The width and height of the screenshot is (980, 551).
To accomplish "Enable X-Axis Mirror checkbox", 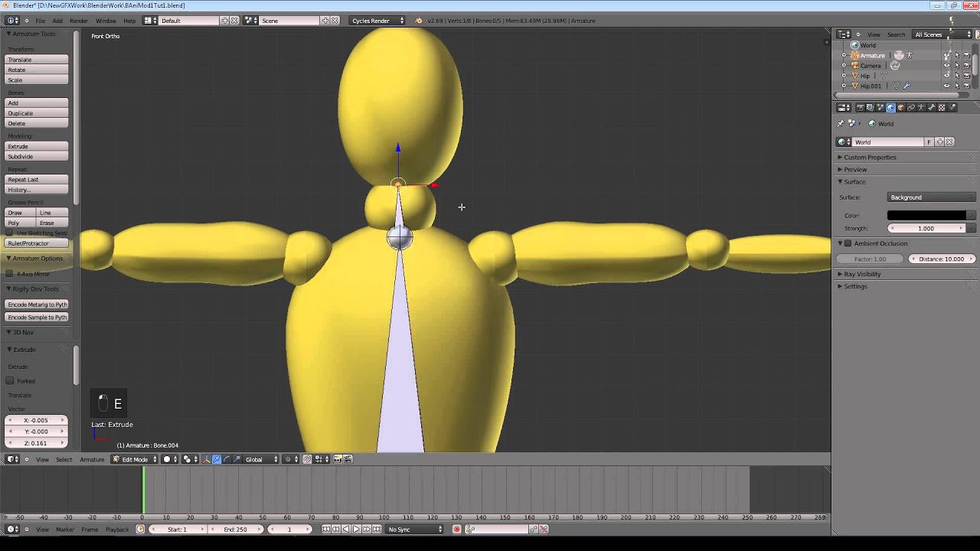I will [x=10, y=274].
